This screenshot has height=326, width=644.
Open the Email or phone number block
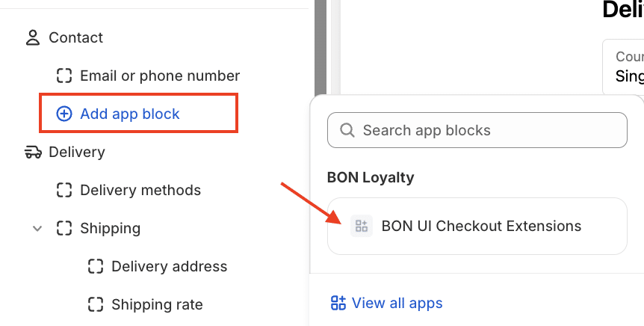pyautogui.click(x=160, y=76)
